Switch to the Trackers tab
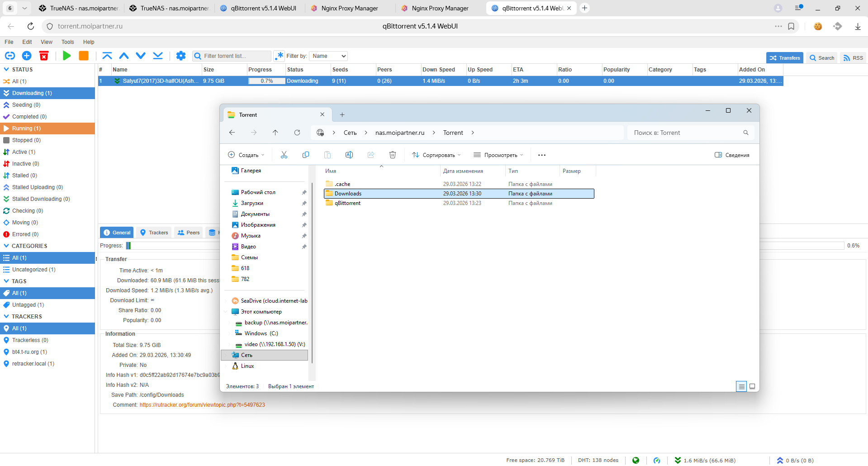The width and height of the screenshot is (868, 466). pyautogui.click(x=154, y=233)
